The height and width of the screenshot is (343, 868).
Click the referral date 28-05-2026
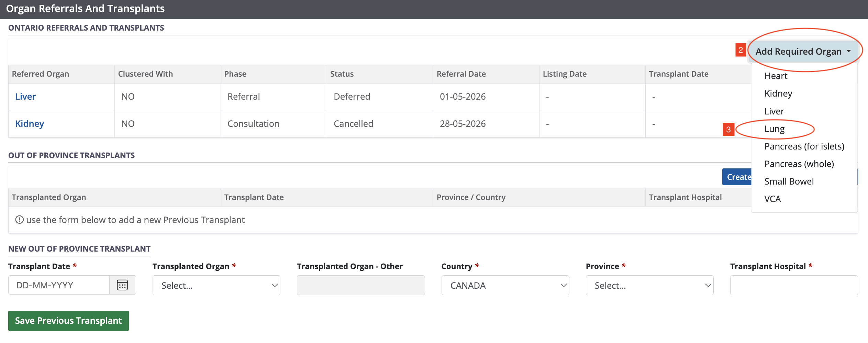click(x=463, y=124)
